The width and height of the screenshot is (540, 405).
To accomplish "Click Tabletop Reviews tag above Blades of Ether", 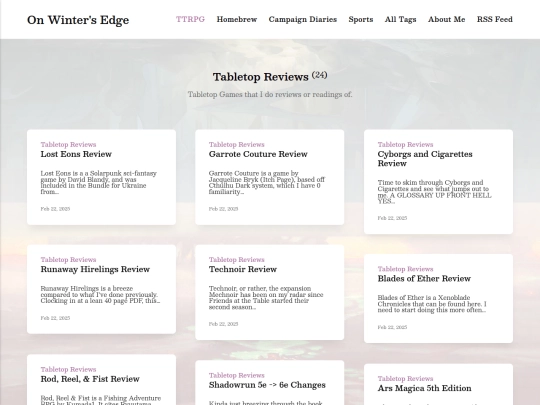I will [405, 269].
